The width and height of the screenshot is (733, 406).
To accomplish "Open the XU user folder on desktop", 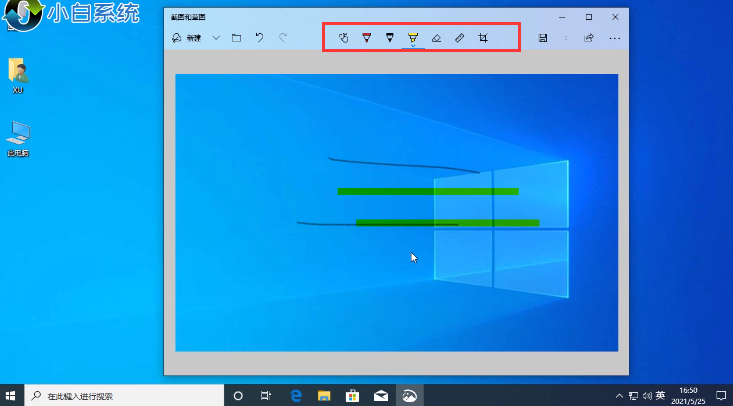I will pyautogui.click(x=18, y=76).
